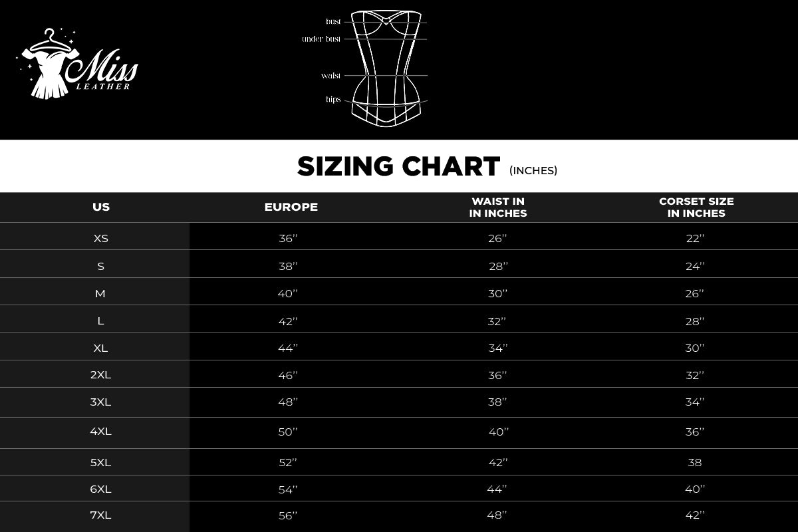Image resolution: width=798 pixels, height=532 pixels.
Task: Click the bust label on corset diagram
Action: pyautogui.click(x=332, y=22)
